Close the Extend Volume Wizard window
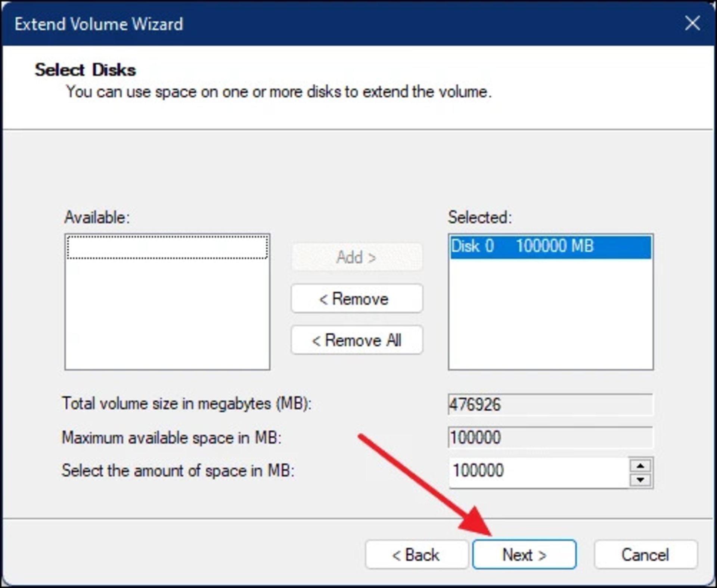The width and height of the screenshot is (717, 588). click(692, 24)
